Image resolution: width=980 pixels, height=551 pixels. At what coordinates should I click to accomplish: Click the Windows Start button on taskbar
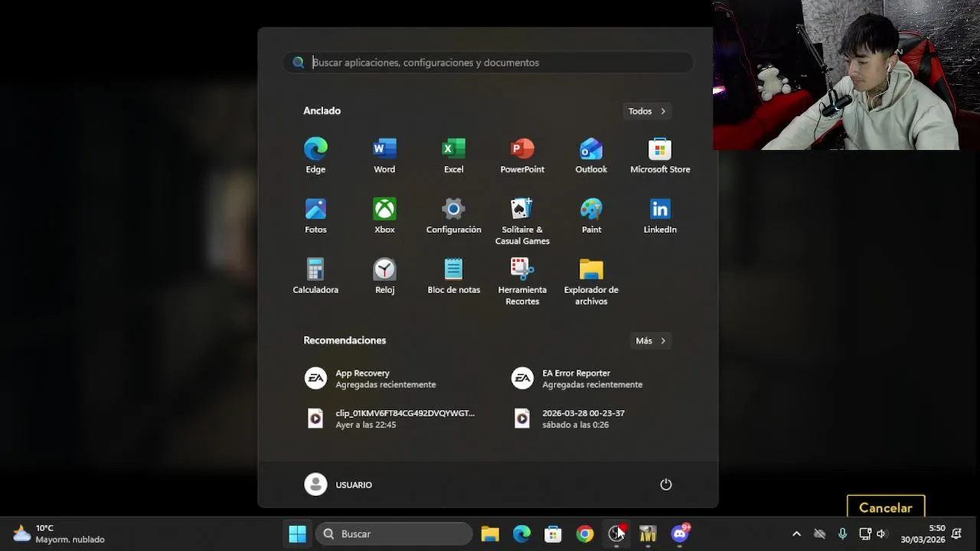297,534
